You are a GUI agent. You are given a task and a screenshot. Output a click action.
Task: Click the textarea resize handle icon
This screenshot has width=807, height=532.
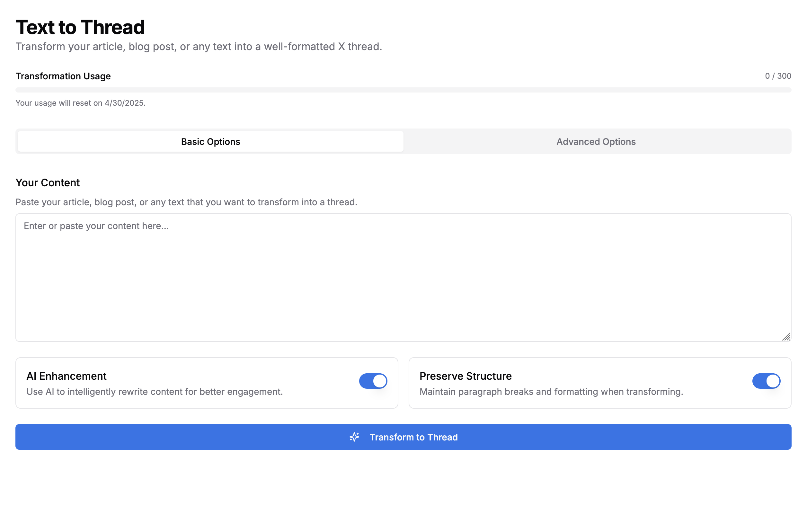[785, 337]
